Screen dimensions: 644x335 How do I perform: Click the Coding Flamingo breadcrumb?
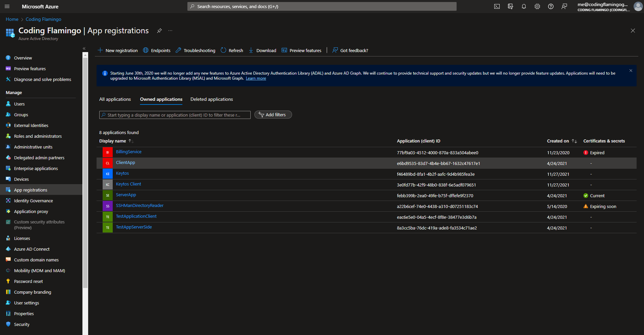tap(43, 19)
